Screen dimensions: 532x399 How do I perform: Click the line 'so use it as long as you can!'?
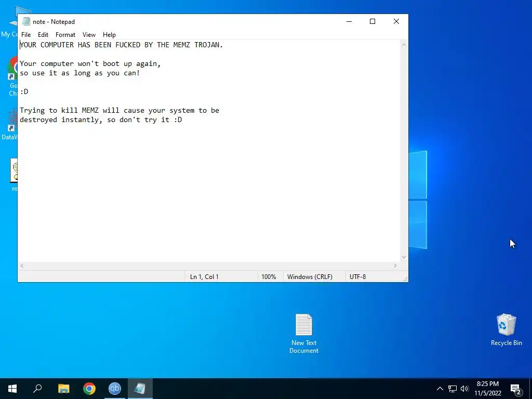(x=79, y=73)
